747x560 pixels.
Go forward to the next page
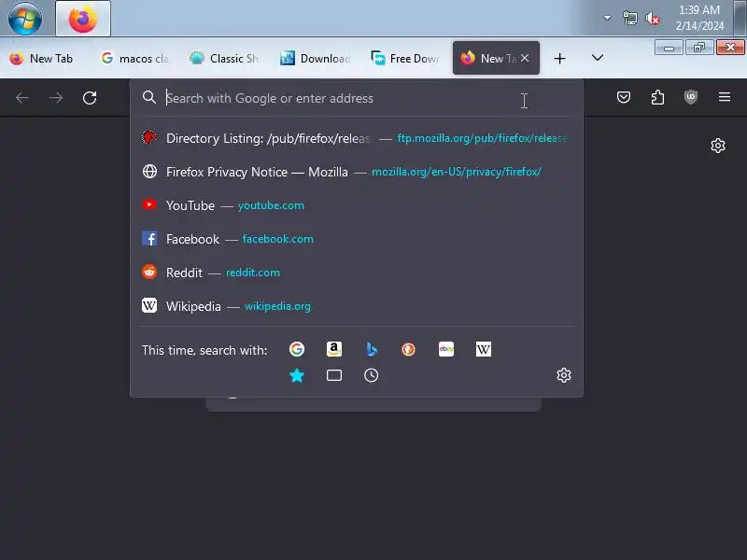coord(56,98)
